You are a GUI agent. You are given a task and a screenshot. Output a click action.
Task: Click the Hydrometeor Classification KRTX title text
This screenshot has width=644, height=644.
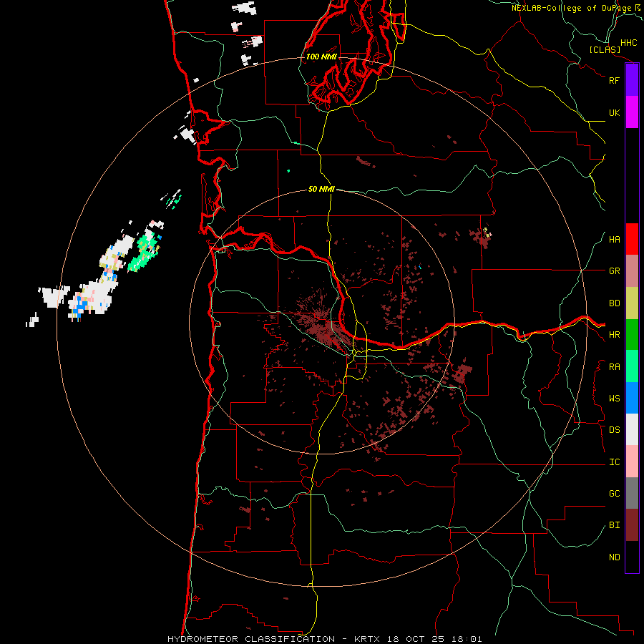324,639
